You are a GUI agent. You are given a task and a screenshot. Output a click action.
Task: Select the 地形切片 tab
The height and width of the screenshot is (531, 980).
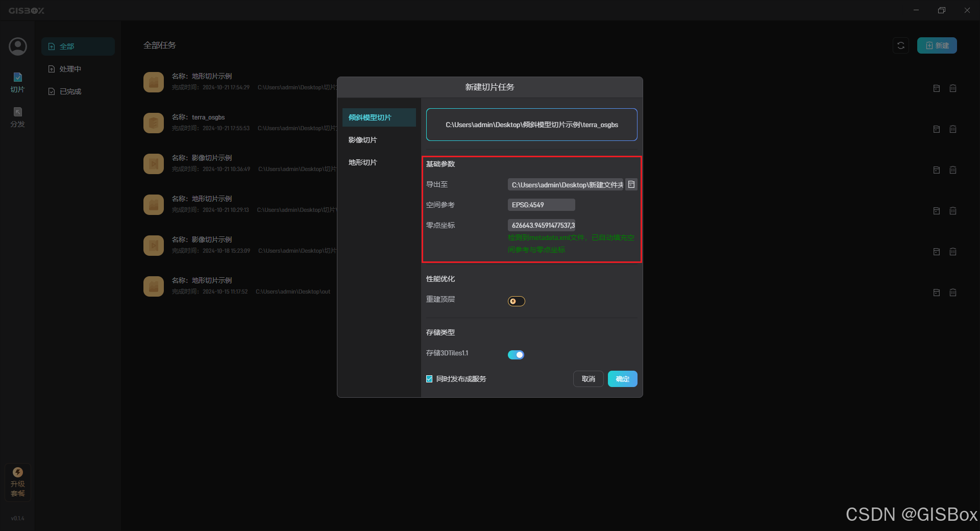point(379,162)
